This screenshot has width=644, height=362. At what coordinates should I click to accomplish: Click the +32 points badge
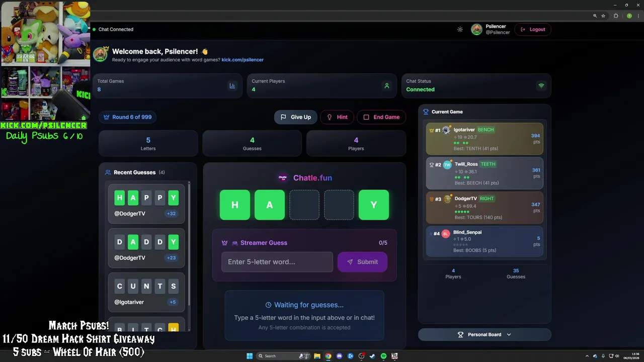click(171, 214)
